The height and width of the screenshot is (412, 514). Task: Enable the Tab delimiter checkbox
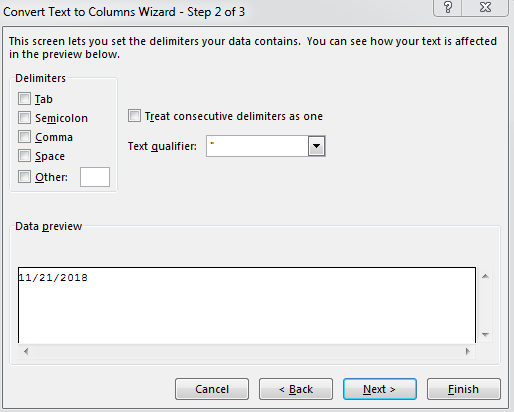coord(24,99)
